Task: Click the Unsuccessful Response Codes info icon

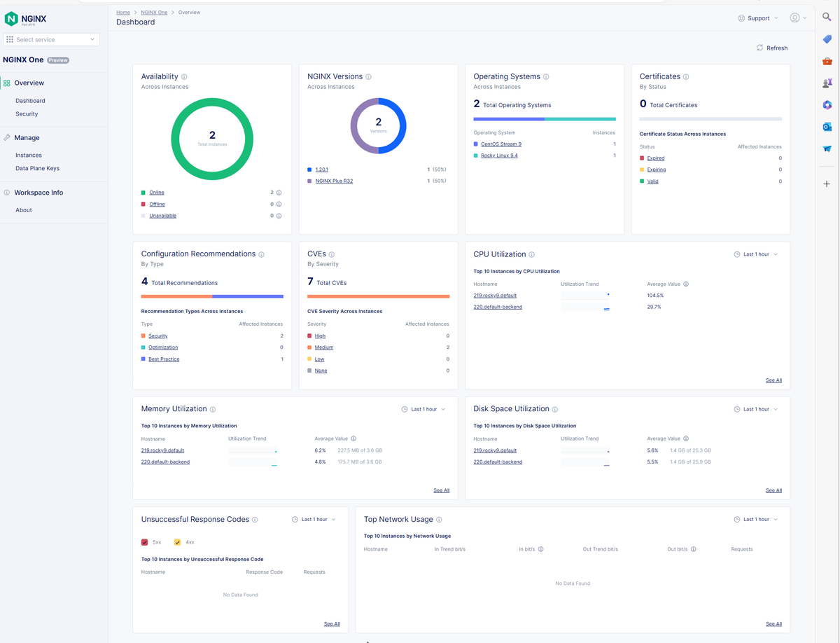Action: (255, 520)
